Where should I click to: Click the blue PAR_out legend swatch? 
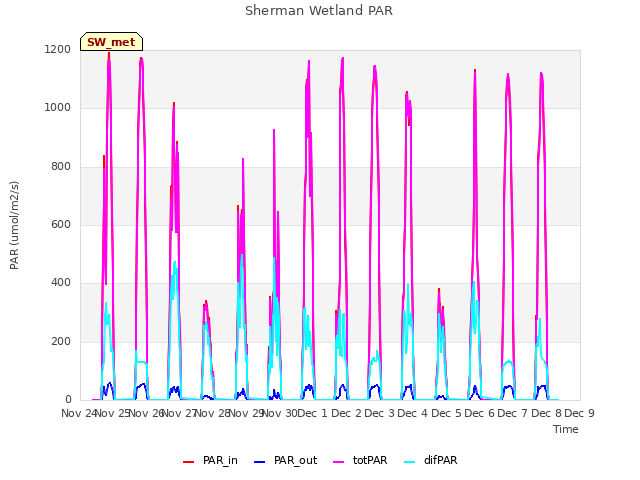[259, 462]
